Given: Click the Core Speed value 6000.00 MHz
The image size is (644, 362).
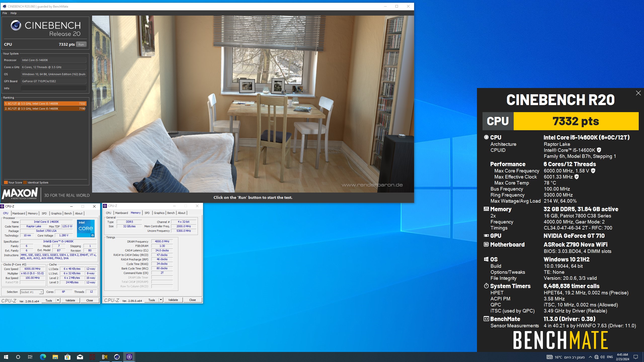Looking at the screenshot, I should [32, 269].
